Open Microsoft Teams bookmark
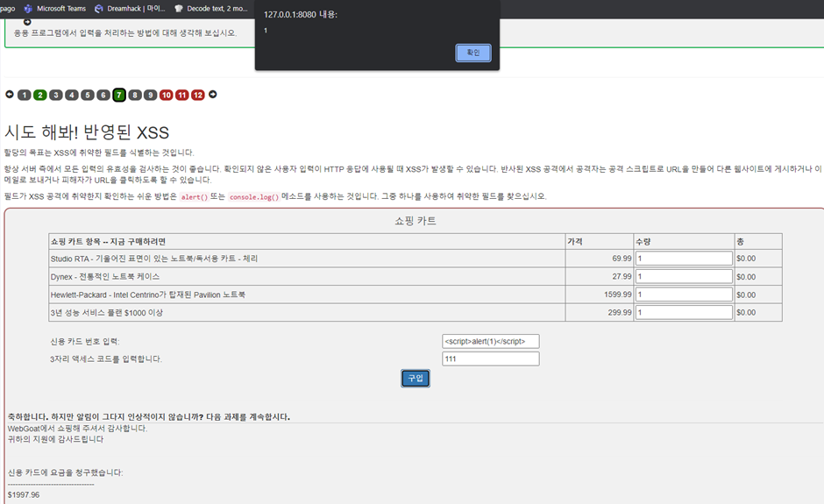 coord(55,9)
